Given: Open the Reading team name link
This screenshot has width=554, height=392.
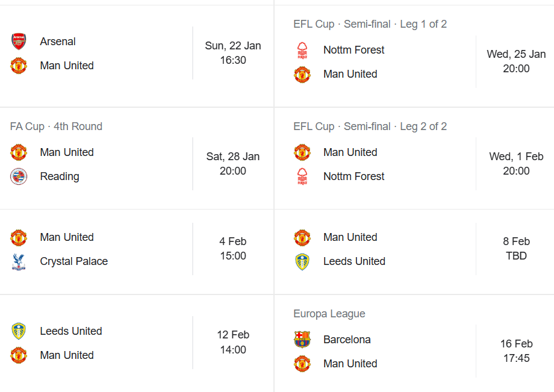Looking at the screenshot, I should (60, 176).
